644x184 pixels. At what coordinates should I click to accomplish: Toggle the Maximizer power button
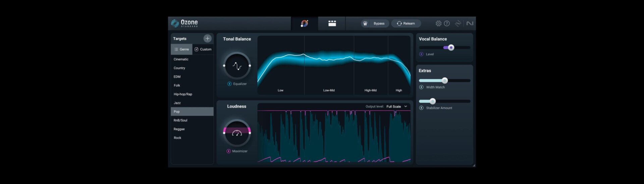[x=228, y=151]
